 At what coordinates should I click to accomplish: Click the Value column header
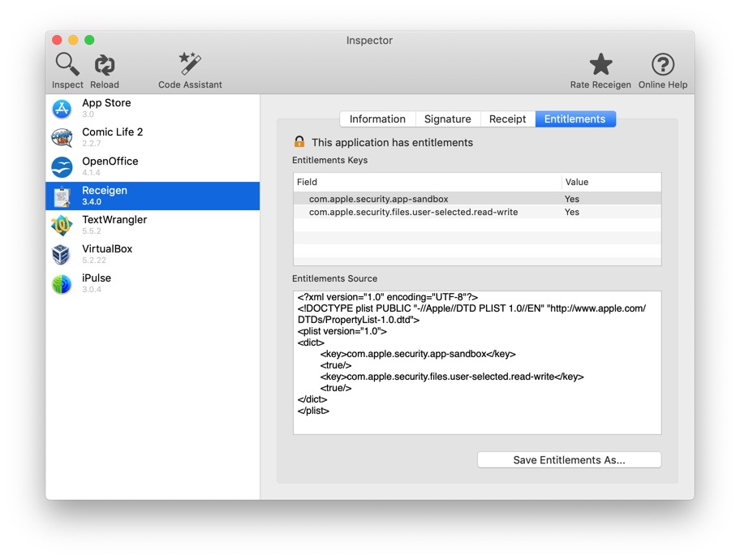610,183
